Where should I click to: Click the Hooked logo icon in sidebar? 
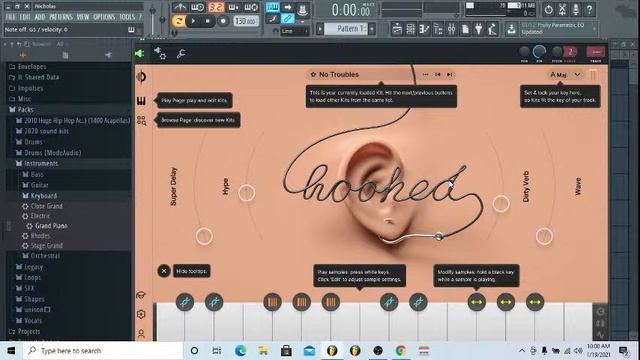click(x=141, y=76)
